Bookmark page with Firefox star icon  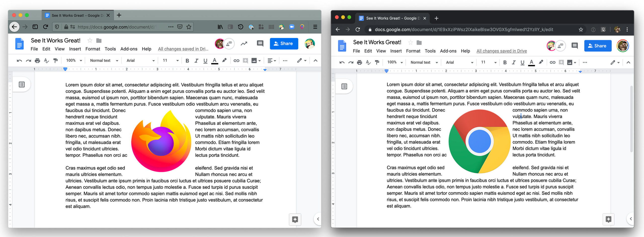[189, 27]
